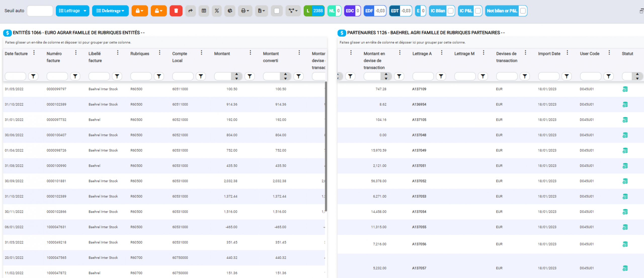The width and height of the screenshot is (644, 278).
Task: Toggle the IC Bilan checkbox
Action: click(x=451, y=11)
